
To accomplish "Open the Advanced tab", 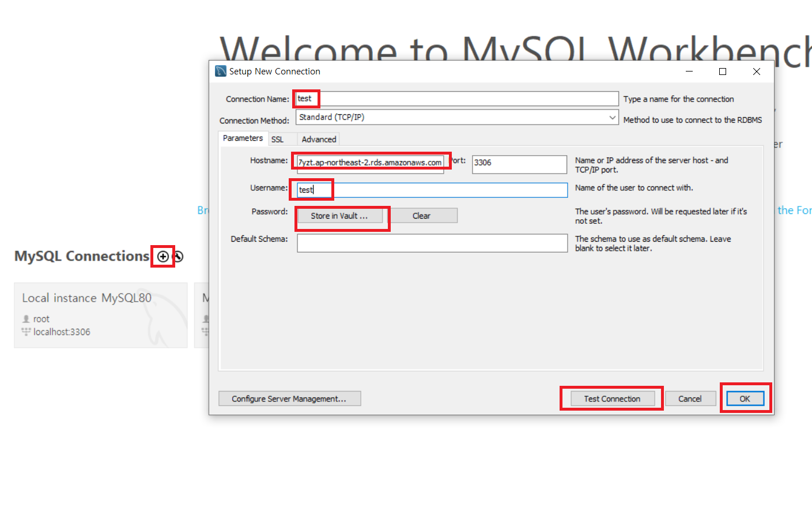I will (319, 140).
